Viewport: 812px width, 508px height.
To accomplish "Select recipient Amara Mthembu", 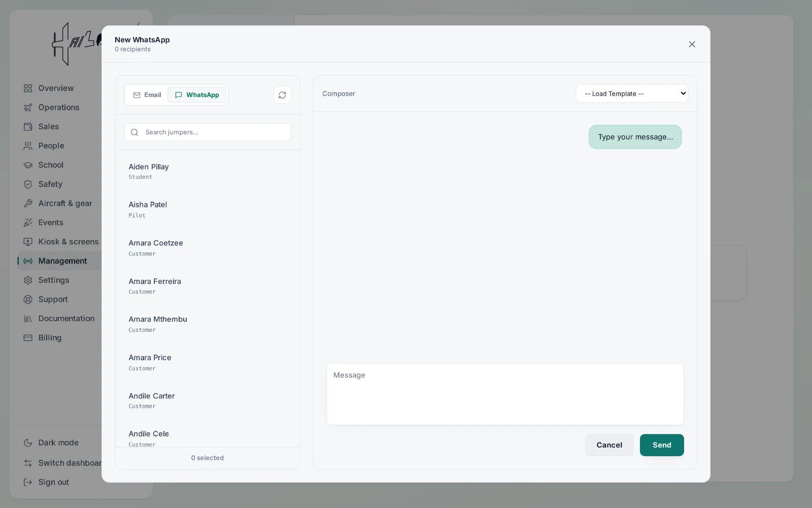I will 208,324.
